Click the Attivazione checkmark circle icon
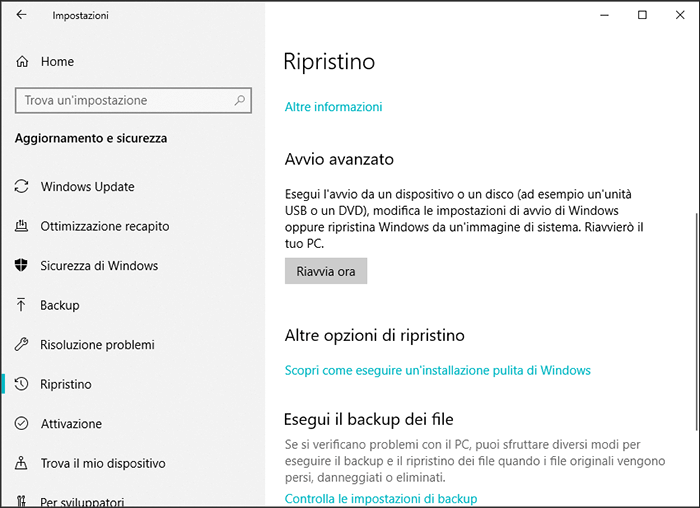Screen dimensions: 700x508 22,424
